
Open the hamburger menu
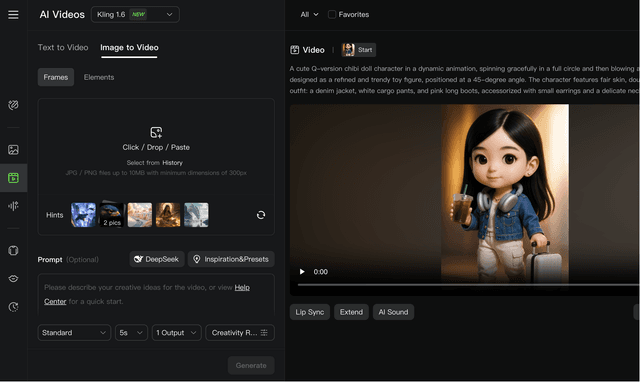pyautogui.click(x=13, y=15)
